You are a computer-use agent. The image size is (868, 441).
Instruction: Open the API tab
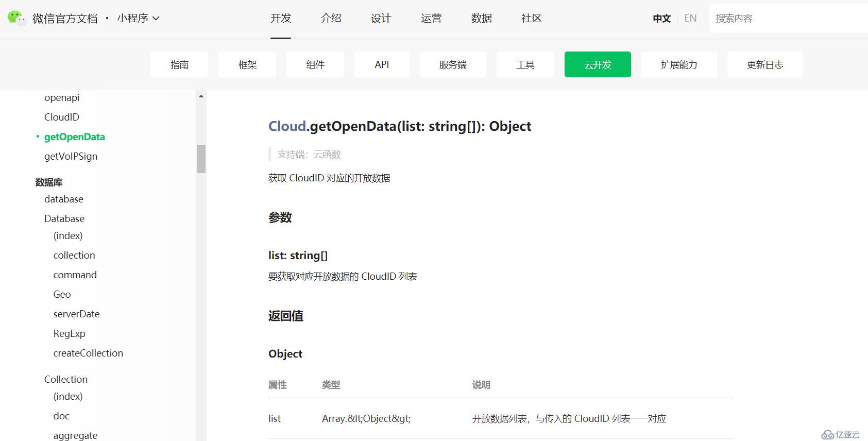coord(382,64)
